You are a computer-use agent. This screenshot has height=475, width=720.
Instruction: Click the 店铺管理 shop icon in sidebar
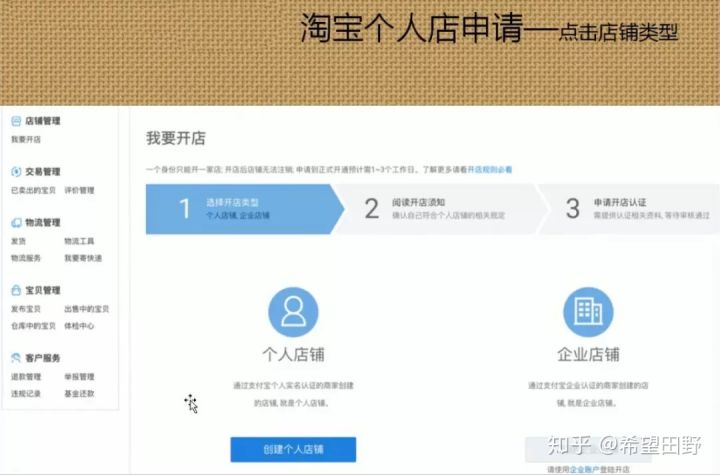coord(16,121)
